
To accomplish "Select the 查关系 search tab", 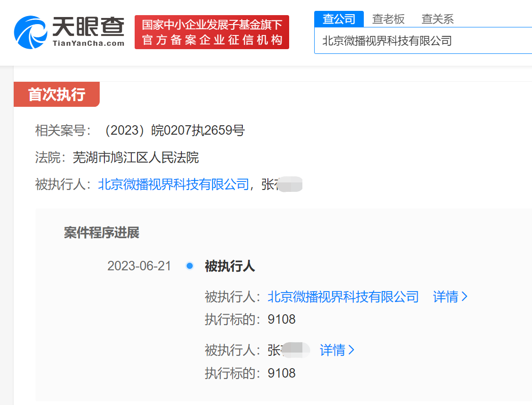I will [438, 19].
